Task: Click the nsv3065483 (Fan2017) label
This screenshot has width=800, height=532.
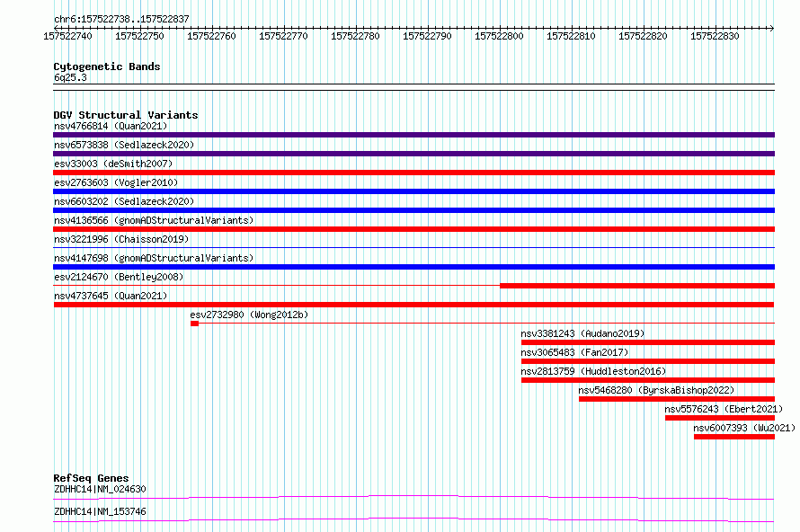Action: click(x=574, y=352)
